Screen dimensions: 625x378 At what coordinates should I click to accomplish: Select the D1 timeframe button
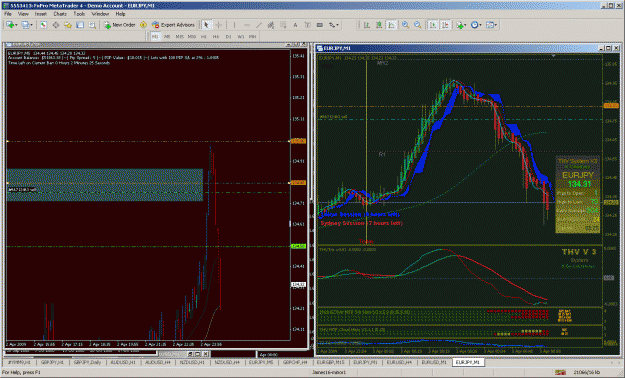click(x=228, y=36)
